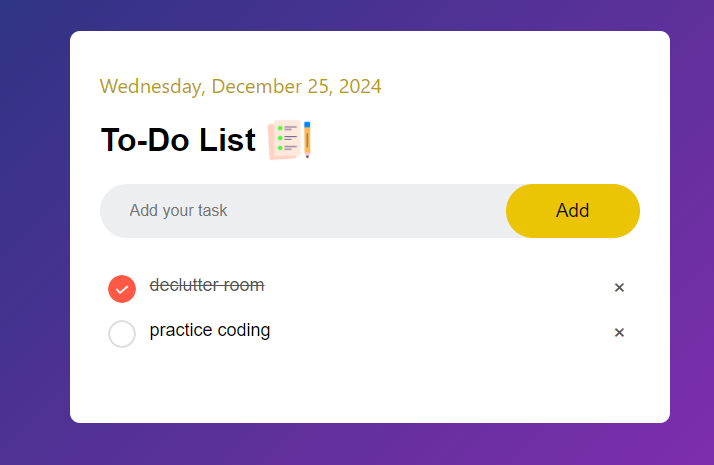Click the notepad and pencil emoji icon
The width and height of the screenshot is (714, 465).
point(291,140)
